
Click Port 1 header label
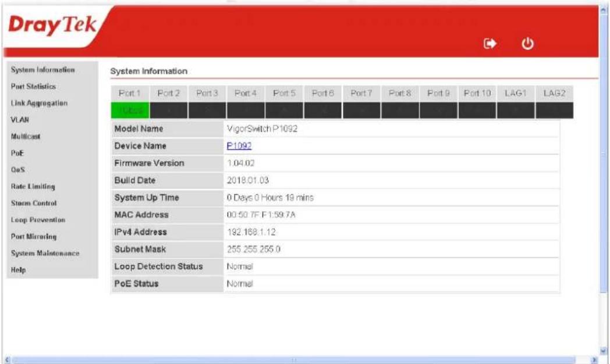tap(130, 93)
